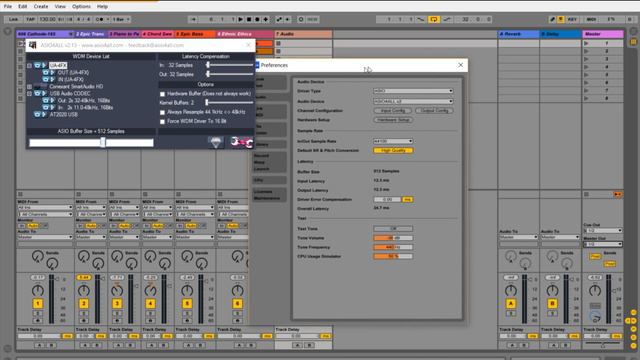Open the Options menu

pyautogui.click(x=81, y=7)
